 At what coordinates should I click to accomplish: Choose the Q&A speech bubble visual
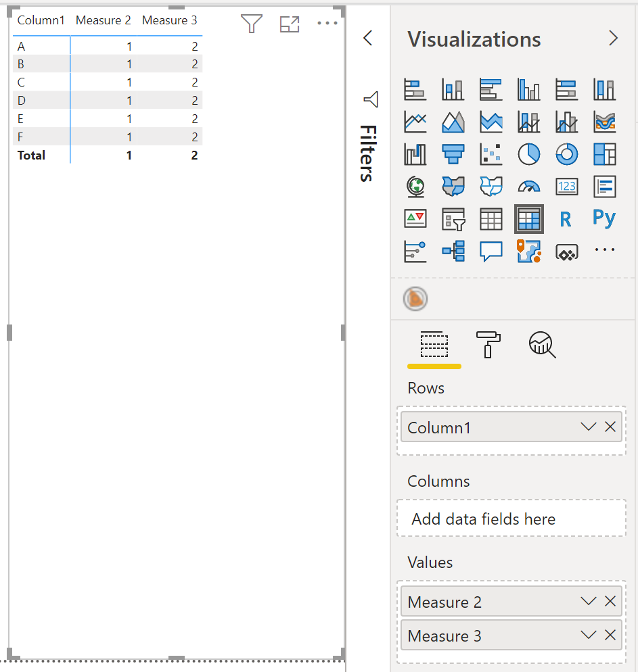pyautogui.click(x=491, y=251)
